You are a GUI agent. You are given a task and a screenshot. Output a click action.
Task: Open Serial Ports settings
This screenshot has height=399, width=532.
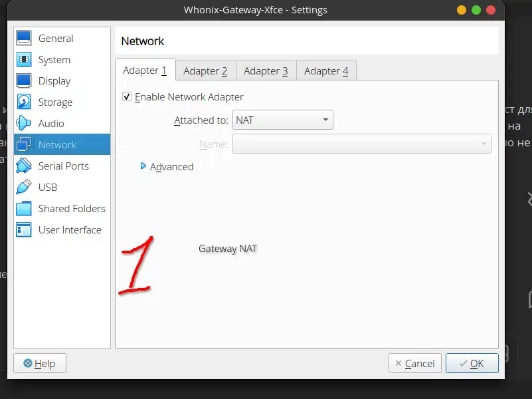tap(62, 166)
